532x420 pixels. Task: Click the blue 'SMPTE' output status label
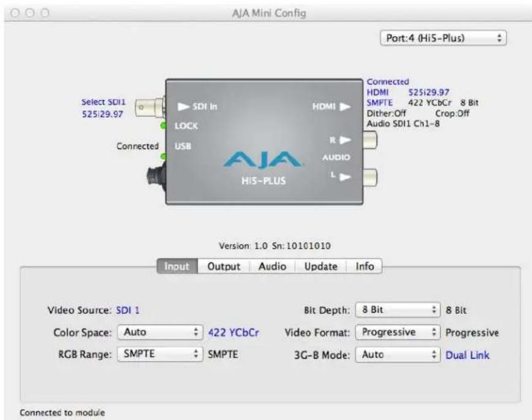[x=379, y=102]
